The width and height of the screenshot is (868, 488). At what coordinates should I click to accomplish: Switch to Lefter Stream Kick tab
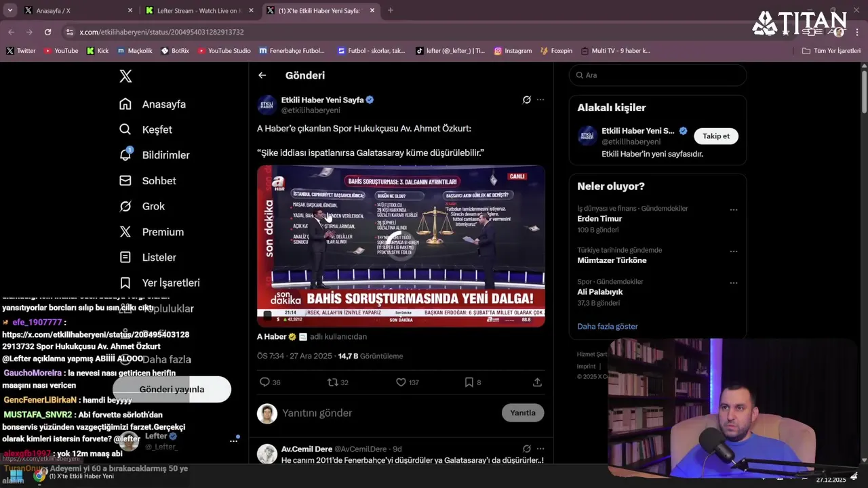pyautogui.click(x=199, y=10)
